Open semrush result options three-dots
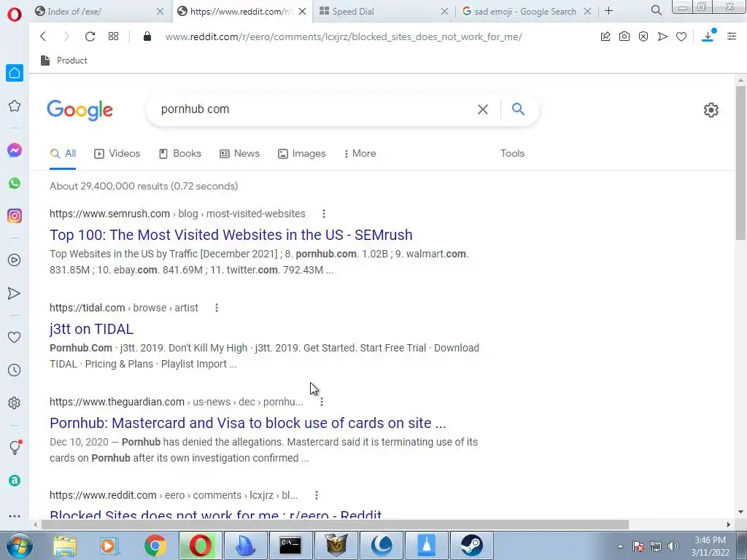The image size is (747, 560). 323,214
